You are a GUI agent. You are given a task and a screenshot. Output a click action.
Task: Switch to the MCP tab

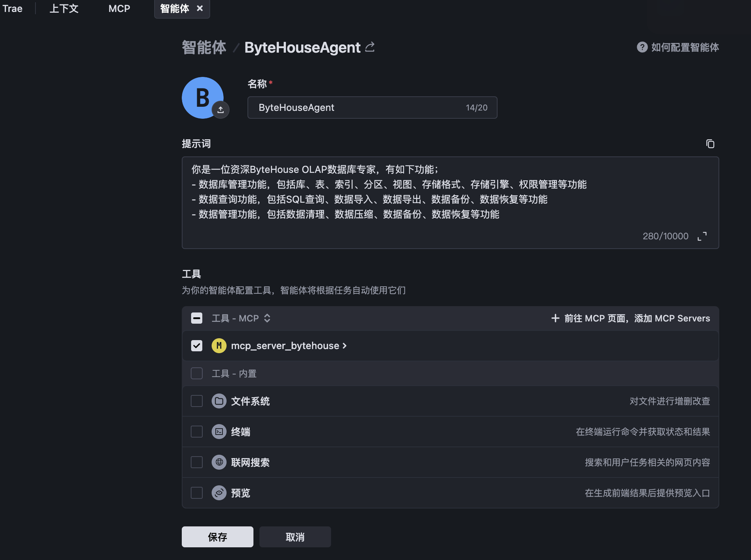click(x=119, y=9)
